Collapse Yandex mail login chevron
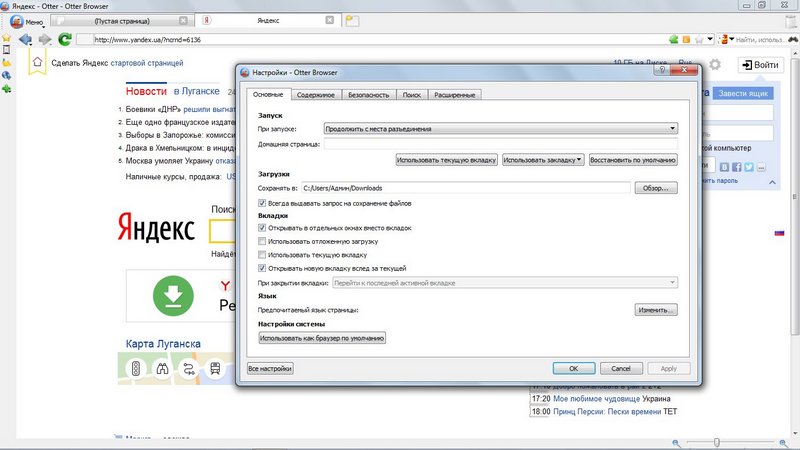800x450 pixels. (x=772, y=182)
